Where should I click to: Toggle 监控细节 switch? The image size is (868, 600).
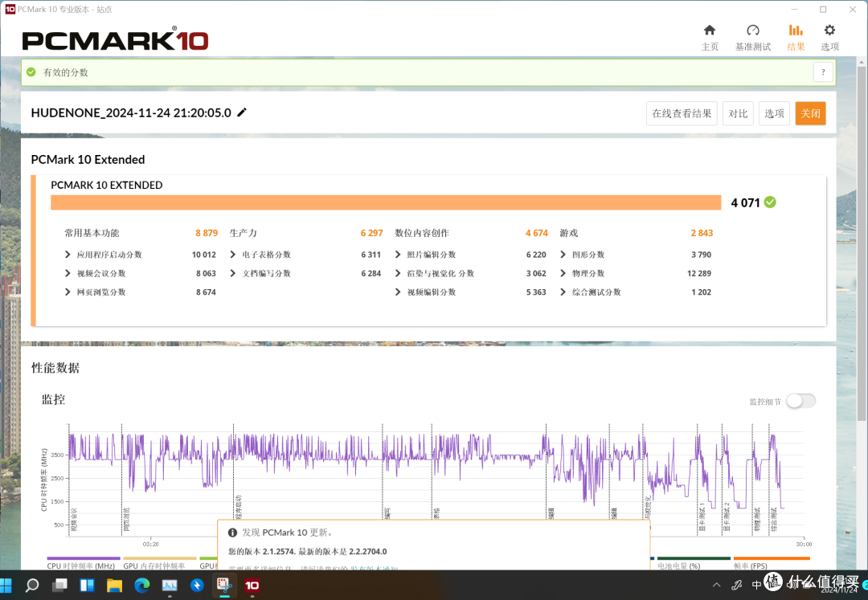[801, 401]
